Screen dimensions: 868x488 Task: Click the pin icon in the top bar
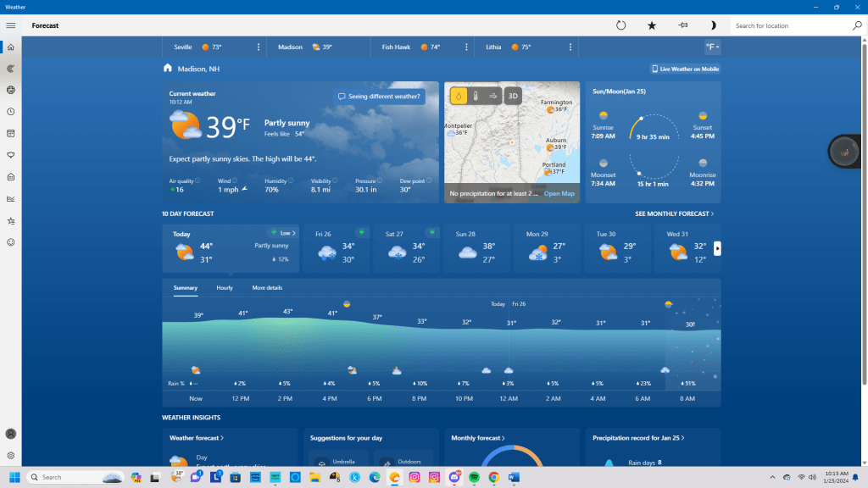tap(683, 25)
